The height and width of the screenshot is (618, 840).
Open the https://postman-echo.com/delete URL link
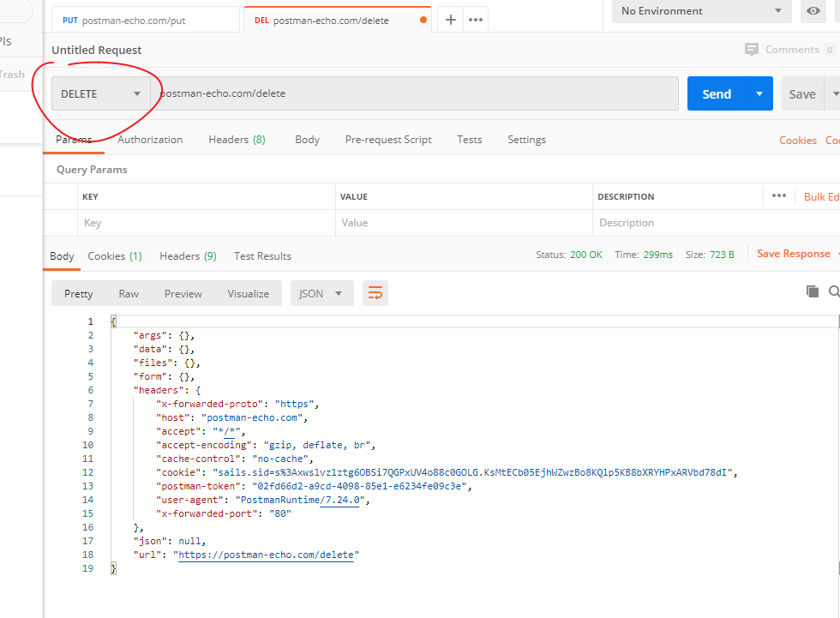point(266,555)
